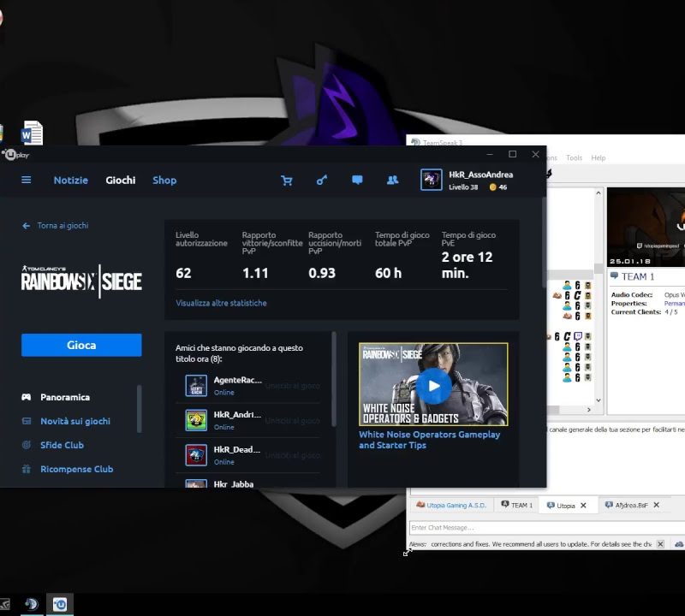Click the Uplay coin icon beside 46
This screenshot has height=616, width=685.
[x=493, y=187]
